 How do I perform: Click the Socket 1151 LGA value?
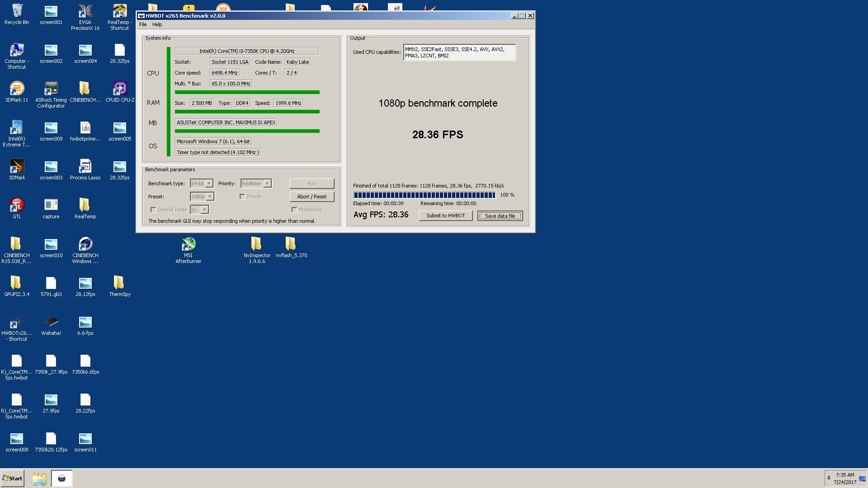230,62
